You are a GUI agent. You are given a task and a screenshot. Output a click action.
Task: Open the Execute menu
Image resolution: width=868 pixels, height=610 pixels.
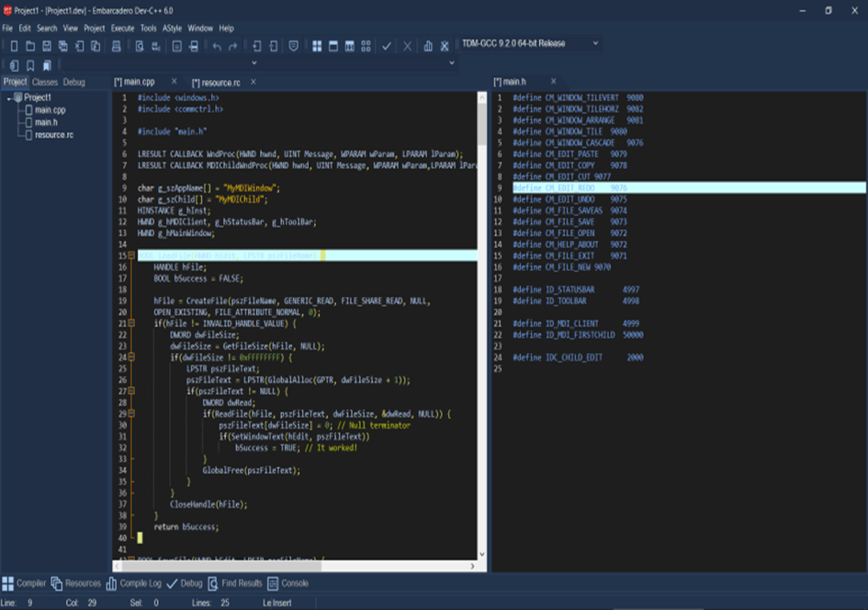coord(122,28)
